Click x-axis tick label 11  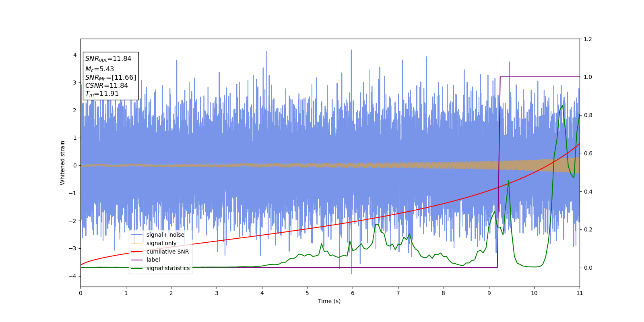click(580, 293)
